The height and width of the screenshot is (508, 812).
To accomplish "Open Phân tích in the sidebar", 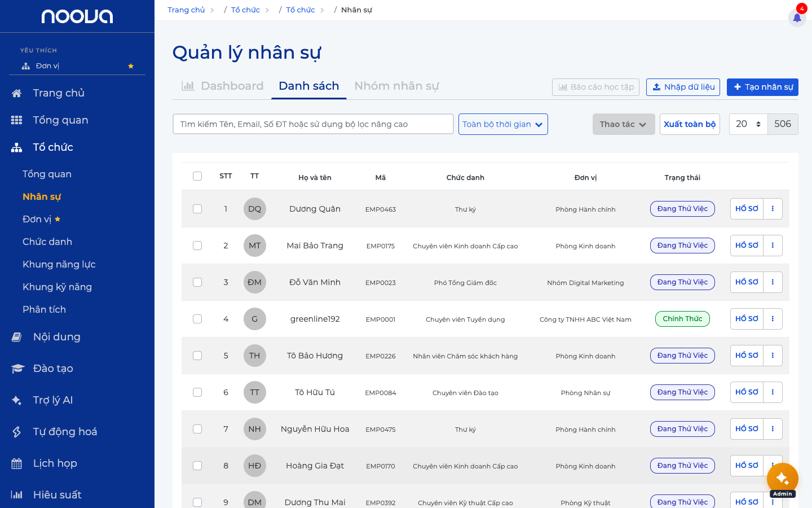I will coord(44,309).
